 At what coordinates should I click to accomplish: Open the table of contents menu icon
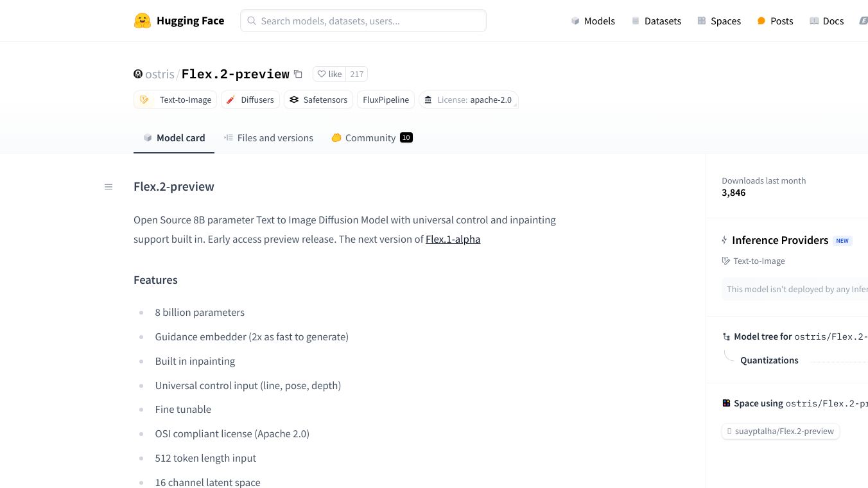pyautogui.click(x=108, y=187)
